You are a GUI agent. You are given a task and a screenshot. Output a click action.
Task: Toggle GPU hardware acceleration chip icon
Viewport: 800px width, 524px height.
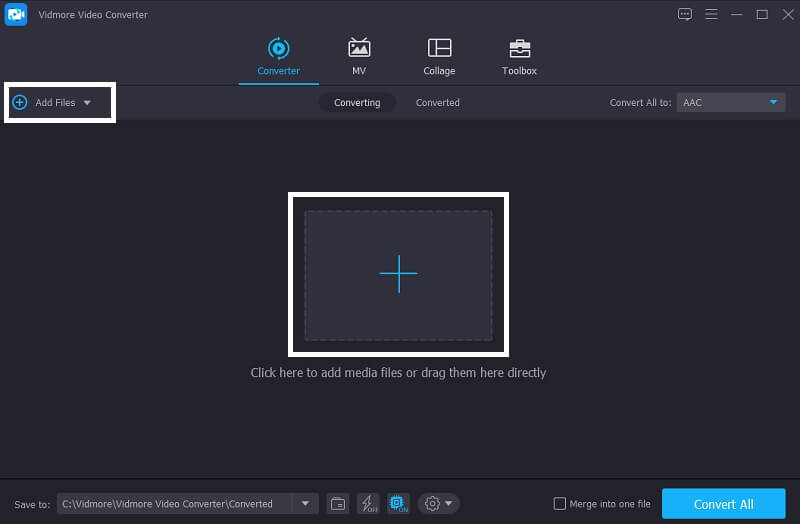pos(398,504)
